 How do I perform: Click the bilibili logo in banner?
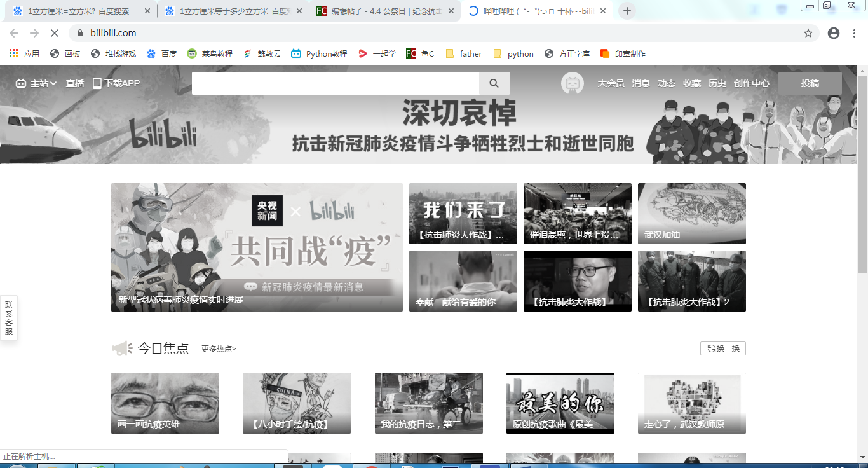pyautogui.click(x=163, y=134)
